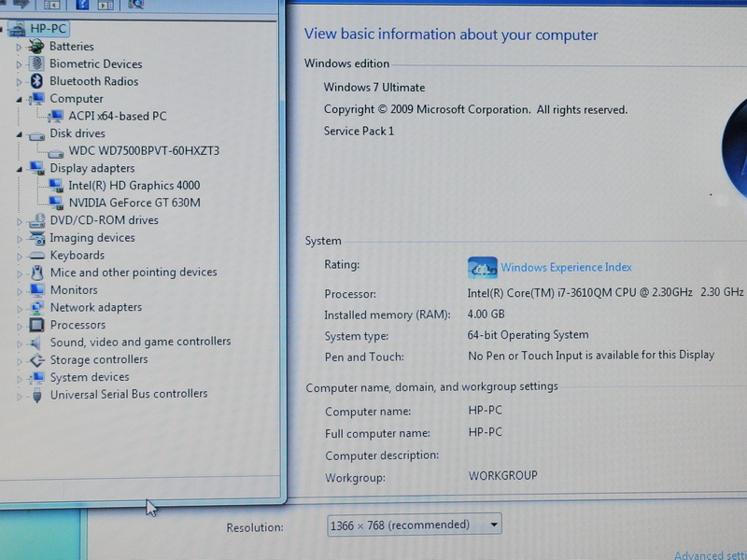Click the Bluetooth Radios icon
747x560 pixels.
click(x=36, y=81)
